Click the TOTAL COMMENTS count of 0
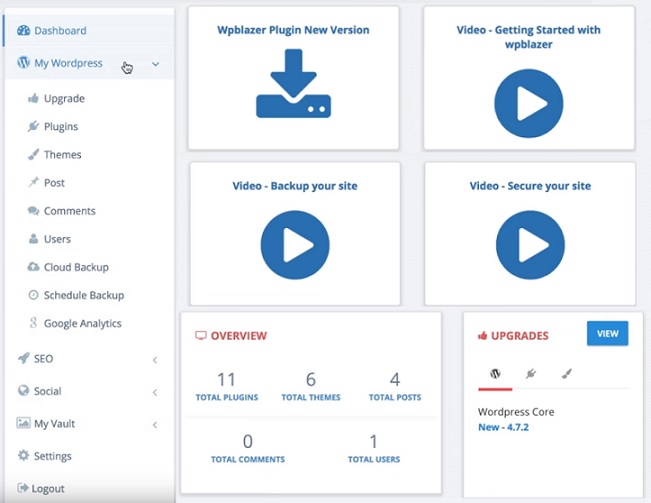This screenshot has width=651, height=503. pos(247,441)
